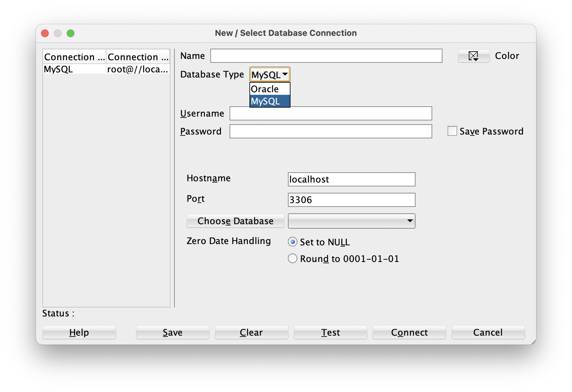Select Set to NULL radio option
Image resolution: width=572 pixels, height=392 pixels.
(292, 242)
